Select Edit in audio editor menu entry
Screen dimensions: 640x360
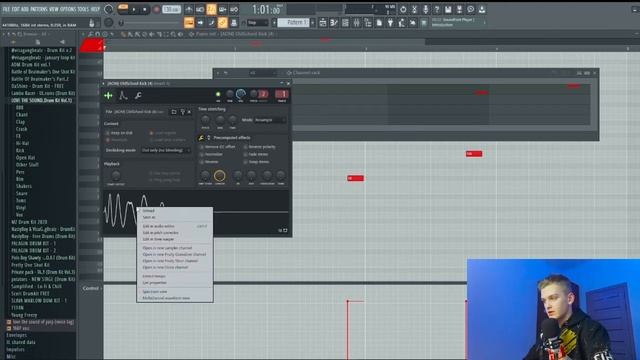(158, 226)
